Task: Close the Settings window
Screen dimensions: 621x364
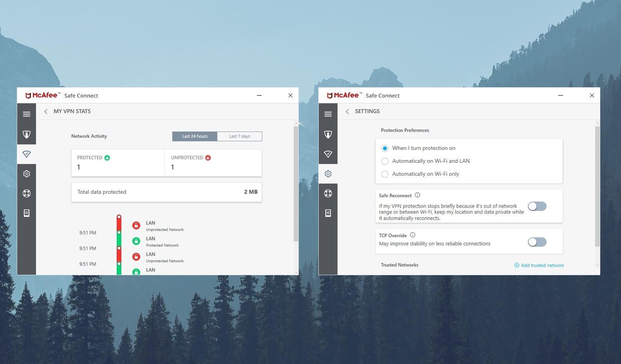Action: pos(592,96)
